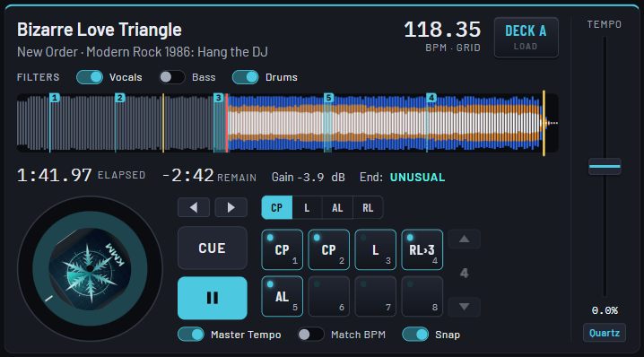This screenshot has width=644, height=357.
Task: Click the 118.35 BPM readout
Action: [x=442, y=30]
